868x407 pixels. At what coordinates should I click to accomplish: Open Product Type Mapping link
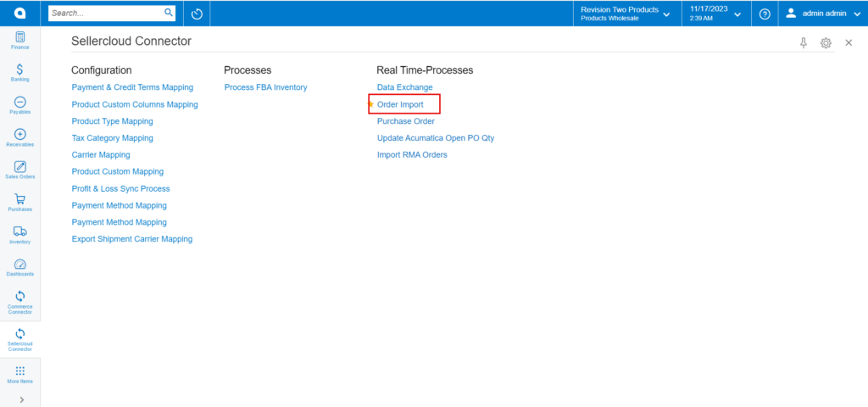click(113, 120)
